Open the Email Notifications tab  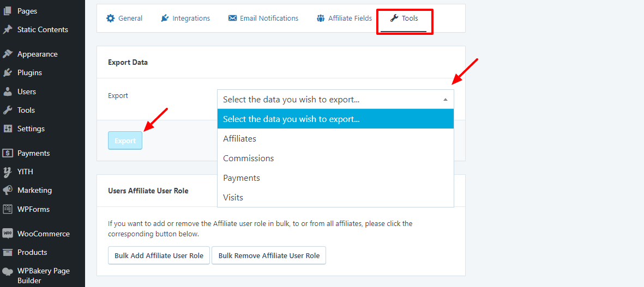click(x=263, y=19)
